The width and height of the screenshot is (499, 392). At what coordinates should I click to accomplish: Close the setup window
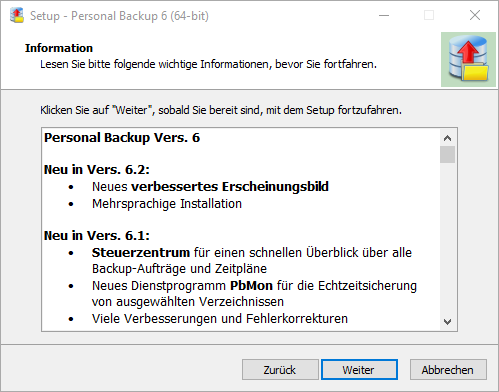[475, 15]
